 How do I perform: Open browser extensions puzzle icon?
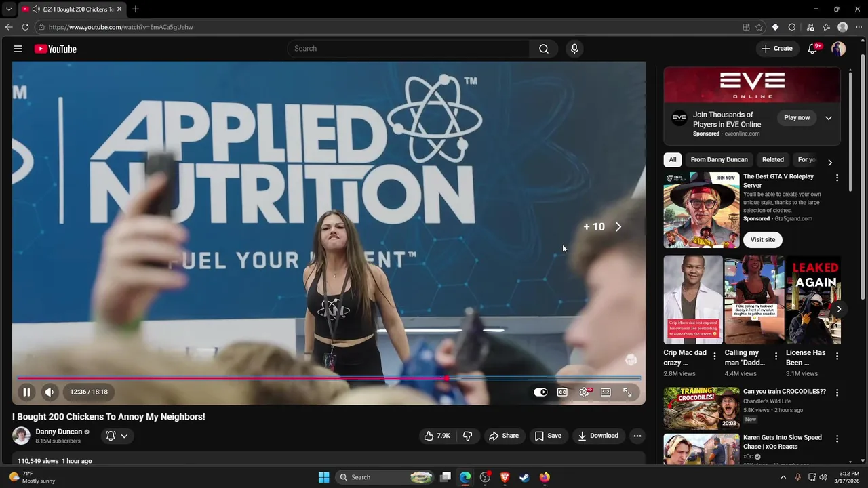click(x=792, y=27)
